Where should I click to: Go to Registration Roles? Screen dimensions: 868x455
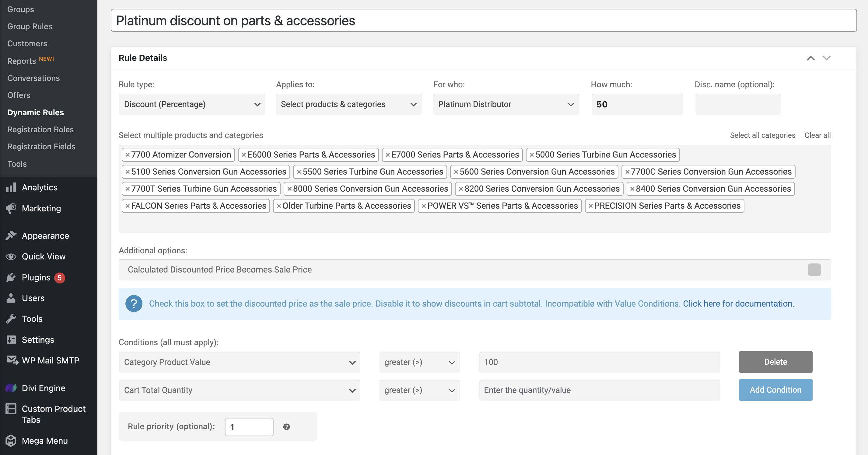40,130
